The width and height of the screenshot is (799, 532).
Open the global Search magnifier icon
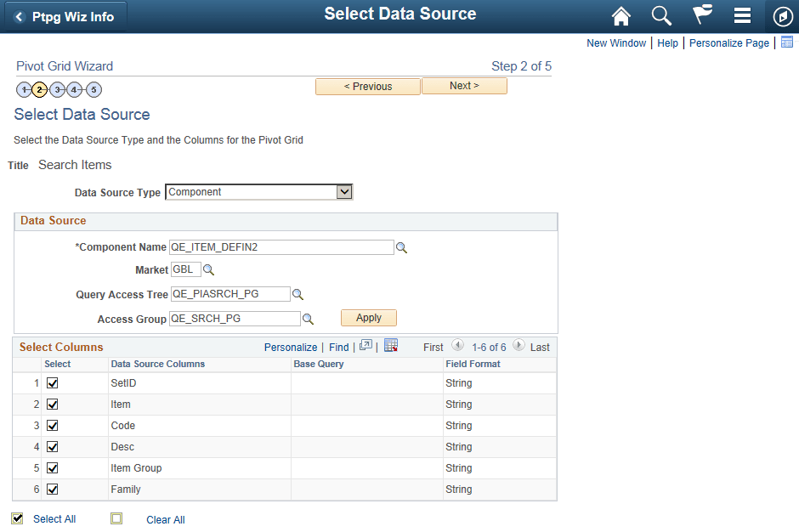pos(661,16)
